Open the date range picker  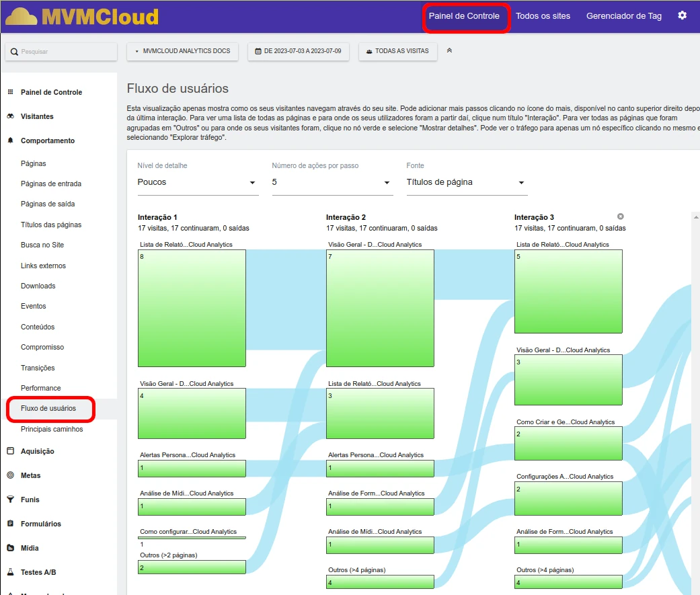tap(298, 51)
